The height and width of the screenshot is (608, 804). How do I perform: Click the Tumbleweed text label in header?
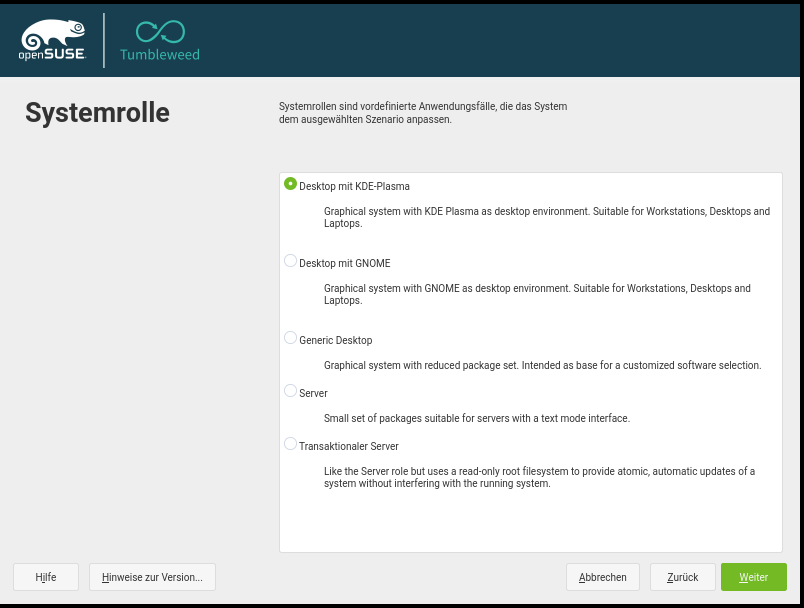tap(160, 55)
